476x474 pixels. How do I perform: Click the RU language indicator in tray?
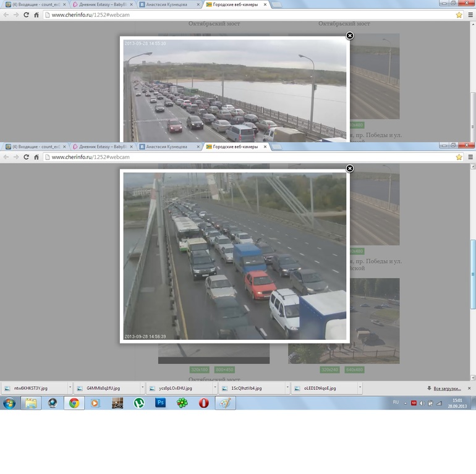[396, 402]
